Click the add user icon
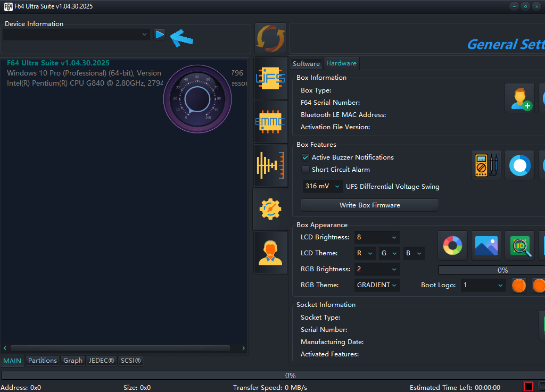Image resolution: width=545 pixels, height=392 pixels. pyautogui.click(x=519, y=98)
